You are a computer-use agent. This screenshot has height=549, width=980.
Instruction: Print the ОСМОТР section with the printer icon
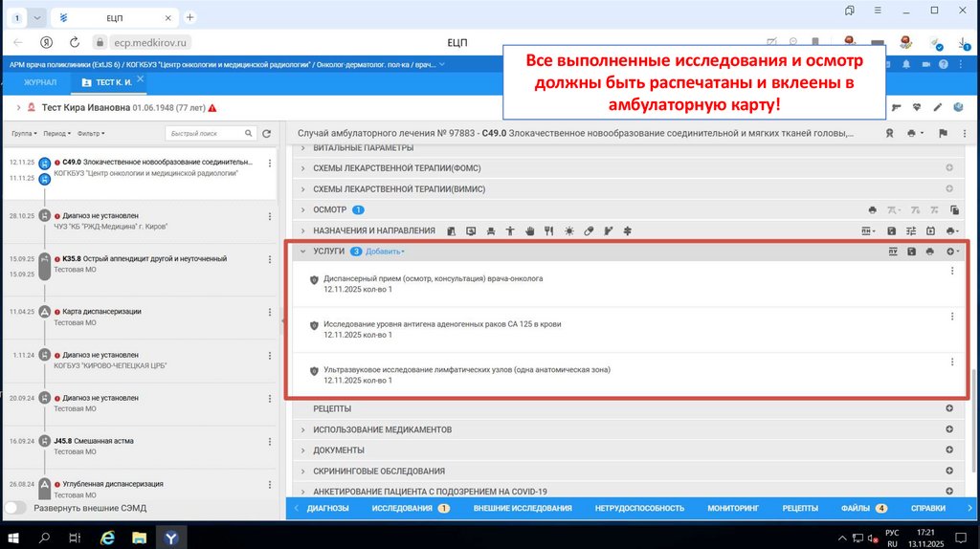coord(872,209)
